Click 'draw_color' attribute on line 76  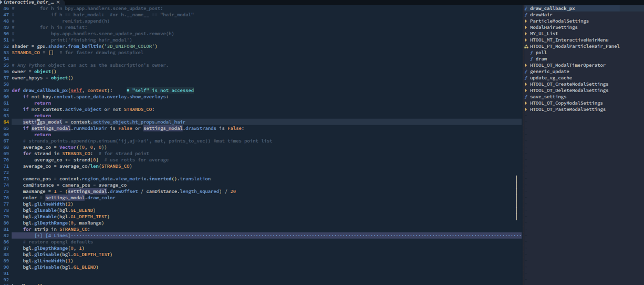coord(101,198)
